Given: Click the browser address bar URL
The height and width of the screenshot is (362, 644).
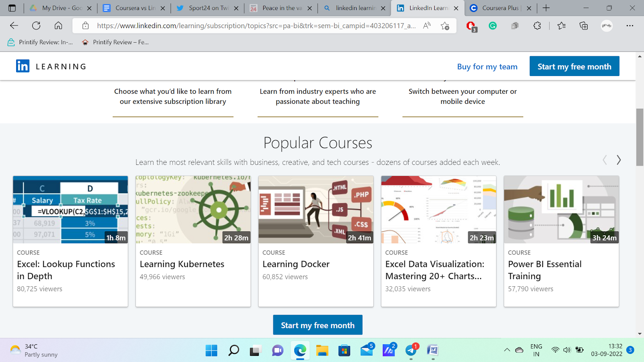Looking at the screenshot, I should coord(256,26).
